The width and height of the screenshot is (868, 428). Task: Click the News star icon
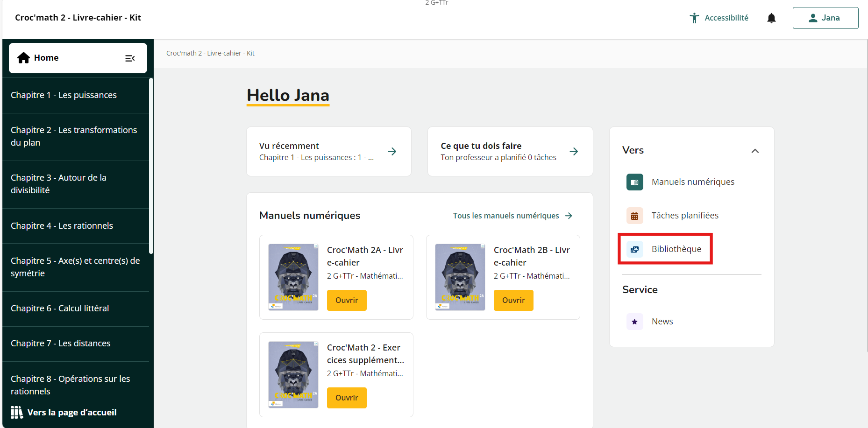(x=634, y=322)
